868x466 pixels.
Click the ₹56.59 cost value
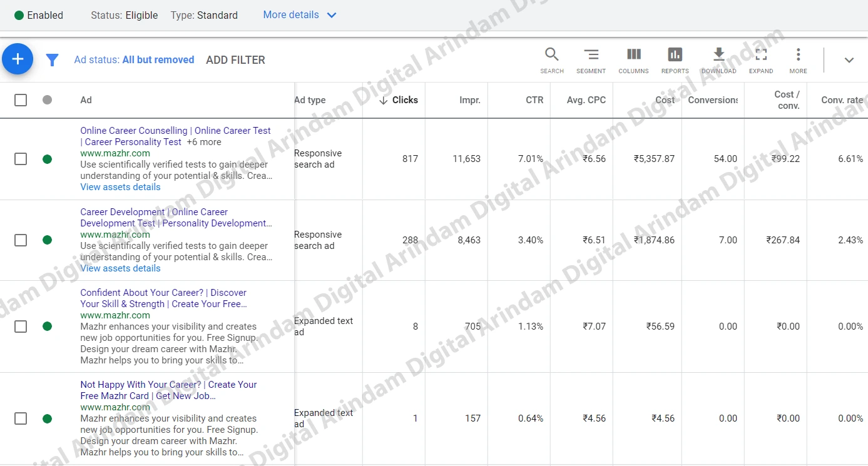661,327
